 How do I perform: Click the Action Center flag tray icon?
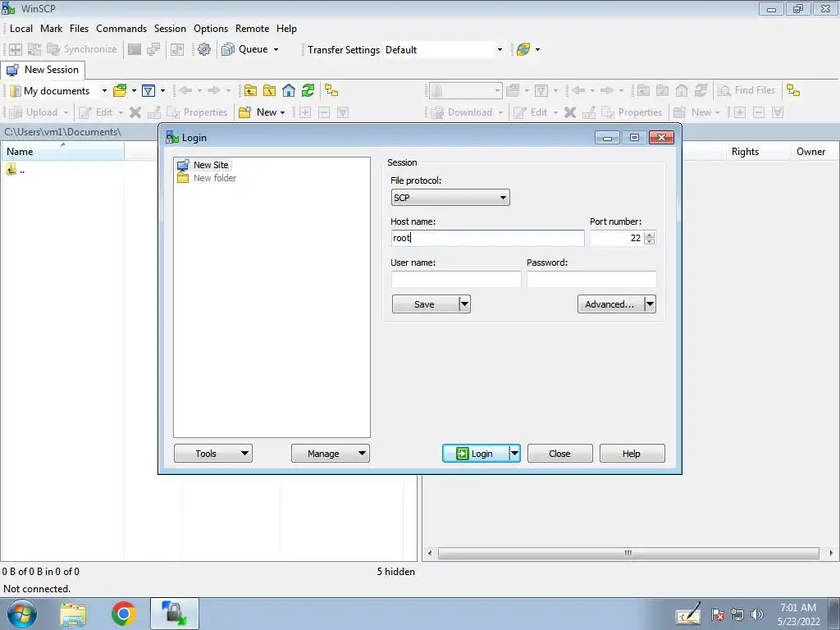(x=718, y=614)
